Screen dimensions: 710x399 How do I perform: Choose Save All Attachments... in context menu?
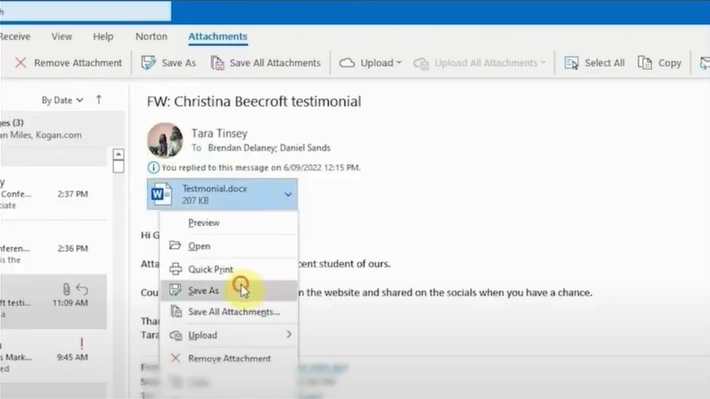(x=229, y=312)
